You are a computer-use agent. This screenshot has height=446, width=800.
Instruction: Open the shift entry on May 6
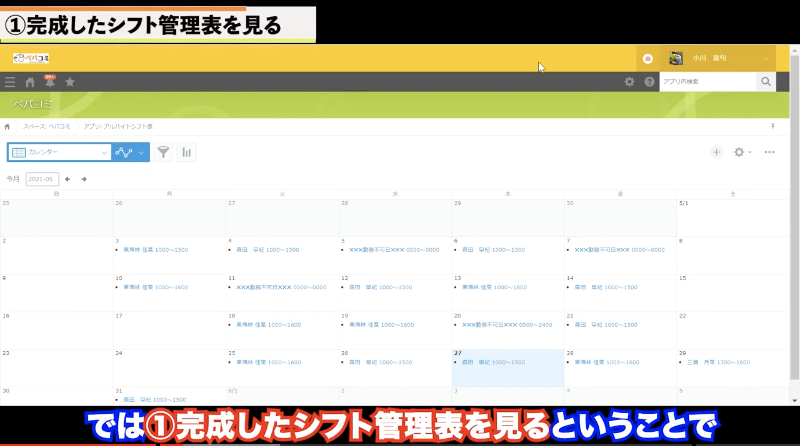[x=493, y=250]
